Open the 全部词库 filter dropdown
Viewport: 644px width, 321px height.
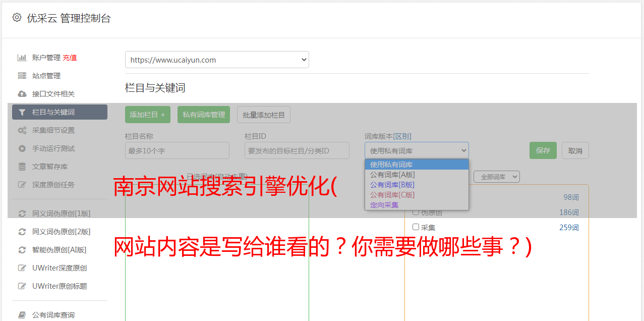(x=497, y=177)
